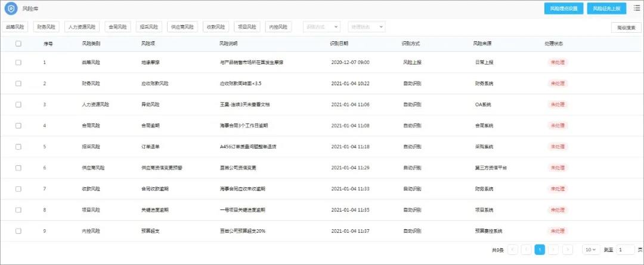
Task: Click the blue shield logo icon
Action: (11, 8)
